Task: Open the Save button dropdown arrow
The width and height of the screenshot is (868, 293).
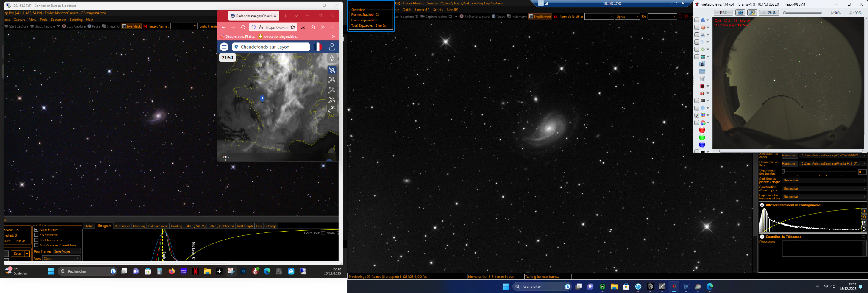Action: tap(27, 254)
